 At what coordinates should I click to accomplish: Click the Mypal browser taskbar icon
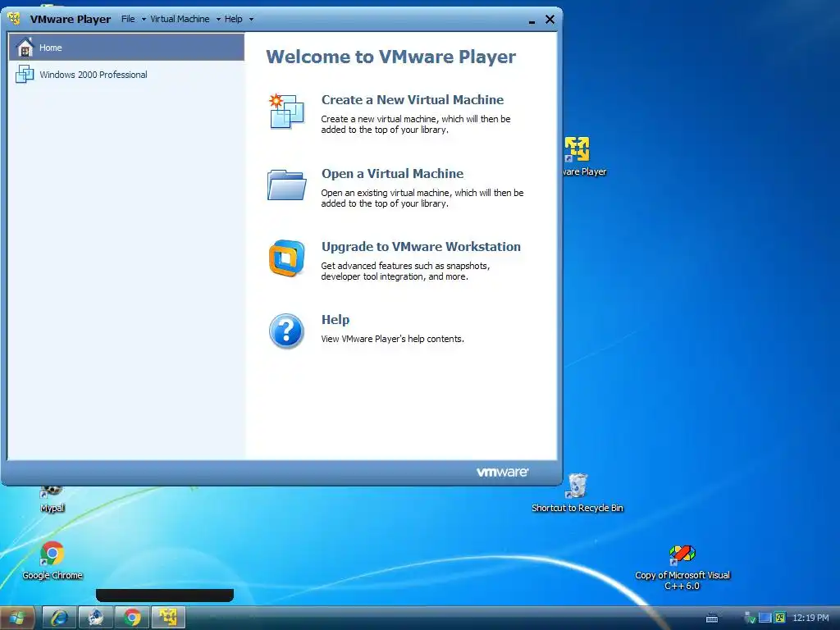(95, 618)
